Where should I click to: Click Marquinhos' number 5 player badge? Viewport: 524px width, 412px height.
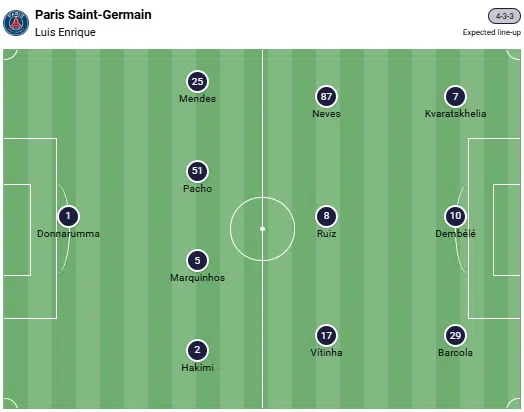pos(197,260)
